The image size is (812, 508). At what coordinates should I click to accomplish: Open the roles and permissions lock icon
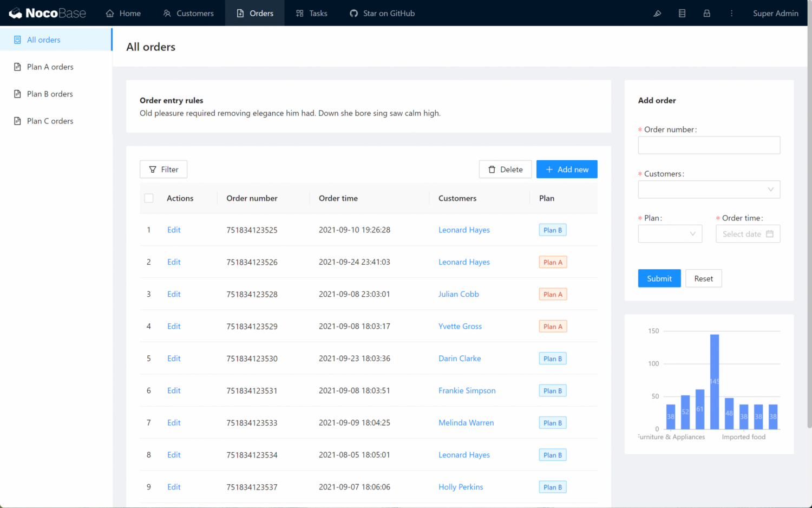click(x=707, y=13)
